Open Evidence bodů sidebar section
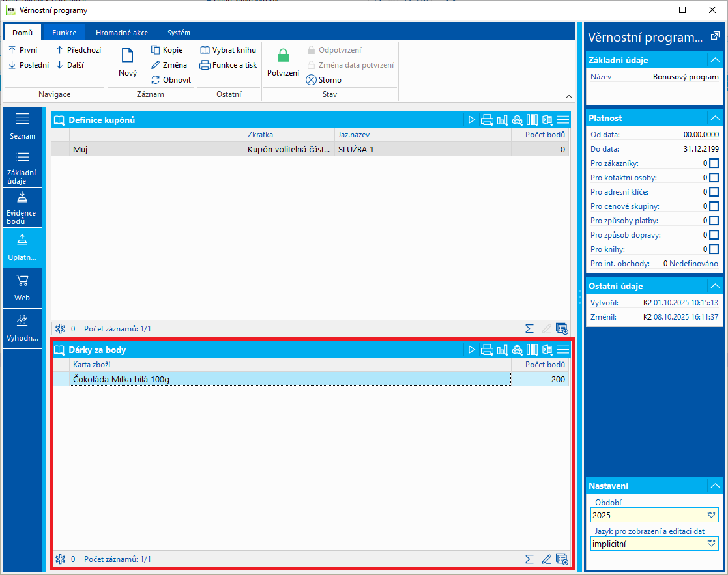728x575 pixels. [22, 208]
